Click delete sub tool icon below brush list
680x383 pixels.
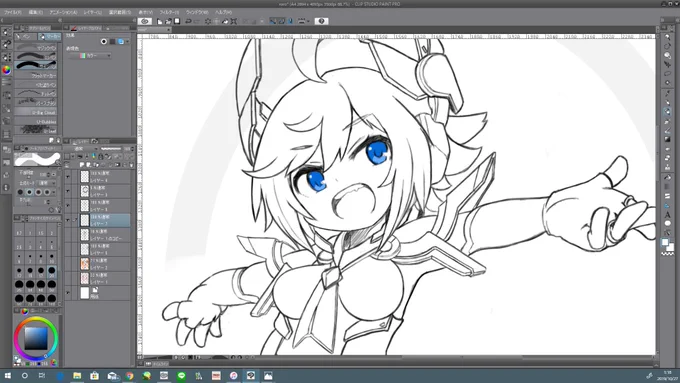[58, 140]
